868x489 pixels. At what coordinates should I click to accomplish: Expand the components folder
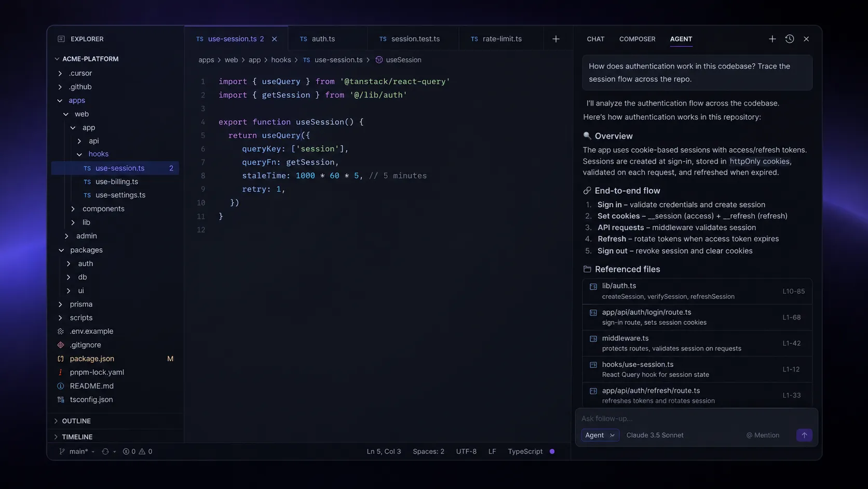tap(73, 209)
